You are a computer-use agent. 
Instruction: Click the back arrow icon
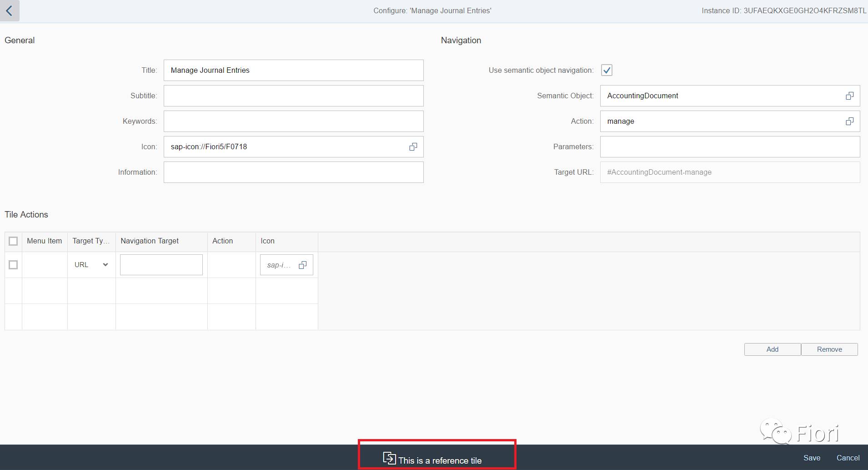point(9,10)
